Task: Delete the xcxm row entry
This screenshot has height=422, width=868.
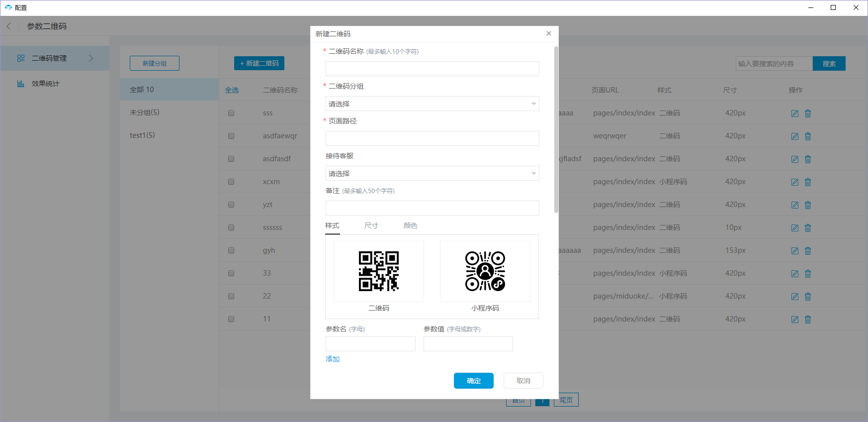Action: point(808,182)
